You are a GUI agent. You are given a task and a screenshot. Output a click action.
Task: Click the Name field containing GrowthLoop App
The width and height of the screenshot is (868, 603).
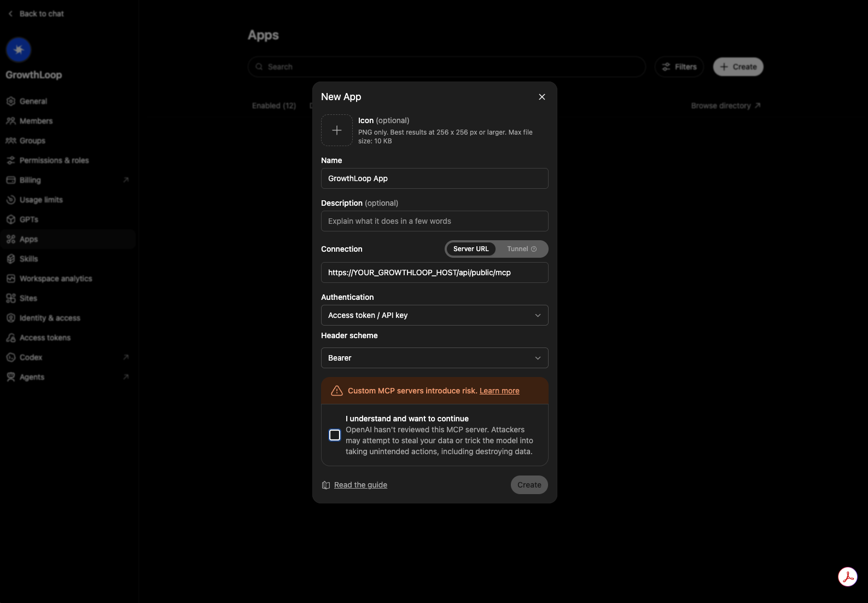tap(435, 178)
